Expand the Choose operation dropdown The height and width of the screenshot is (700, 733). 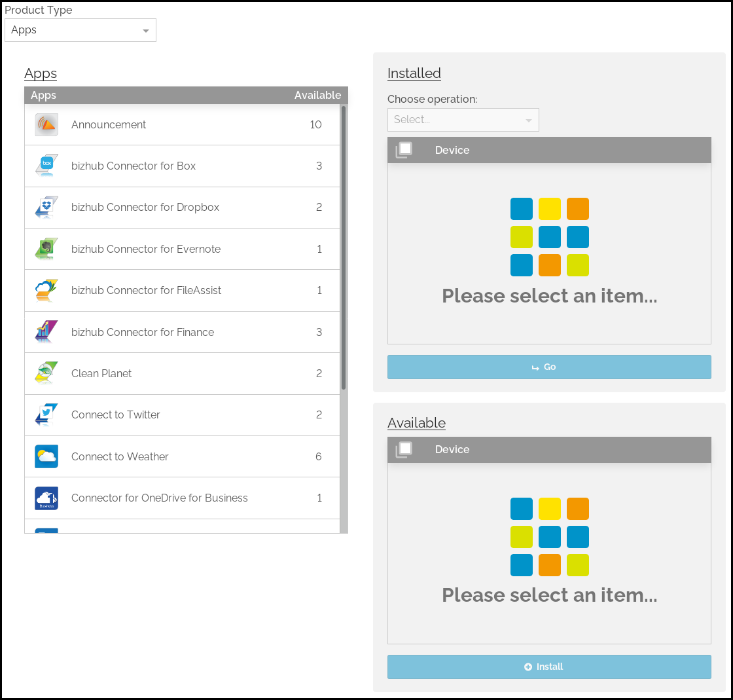pos(463,120)
